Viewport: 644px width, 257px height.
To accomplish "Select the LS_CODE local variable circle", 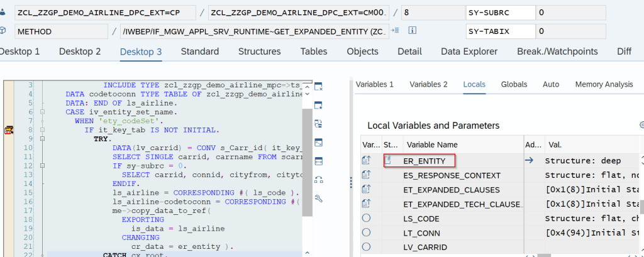I will click(x=367, y=218).
